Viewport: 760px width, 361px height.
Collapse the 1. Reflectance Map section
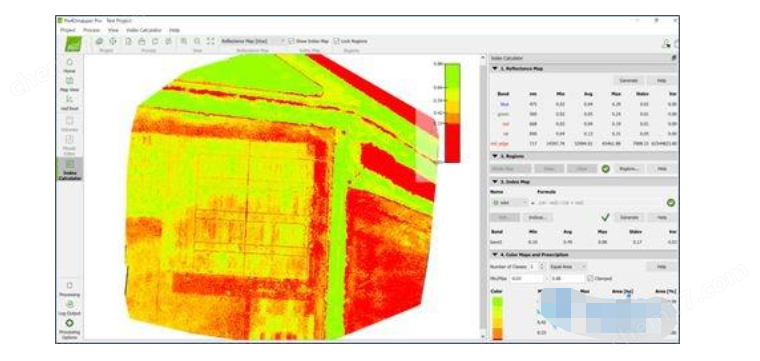click(495, 69)
